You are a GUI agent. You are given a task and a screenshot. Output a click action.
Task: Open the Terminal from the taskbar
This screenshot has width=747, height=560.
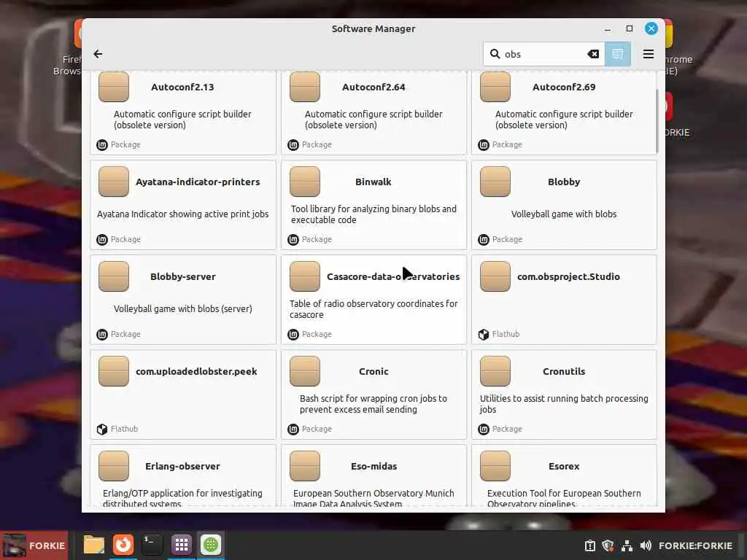coord(152,544)
